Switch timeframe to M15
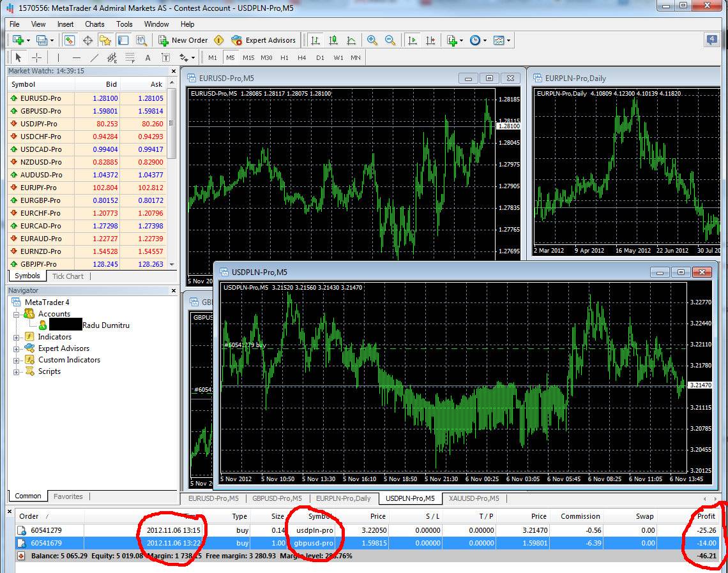This screenshot has height=573, width=728. point(248,57)
